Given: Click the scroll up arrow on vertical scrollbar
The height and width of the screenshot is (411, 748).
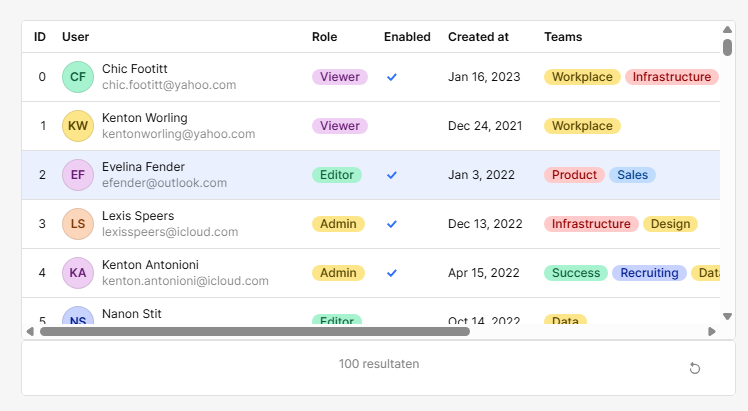Looking at the screenshot, I should pyautogui.click(x=727, y=28).
